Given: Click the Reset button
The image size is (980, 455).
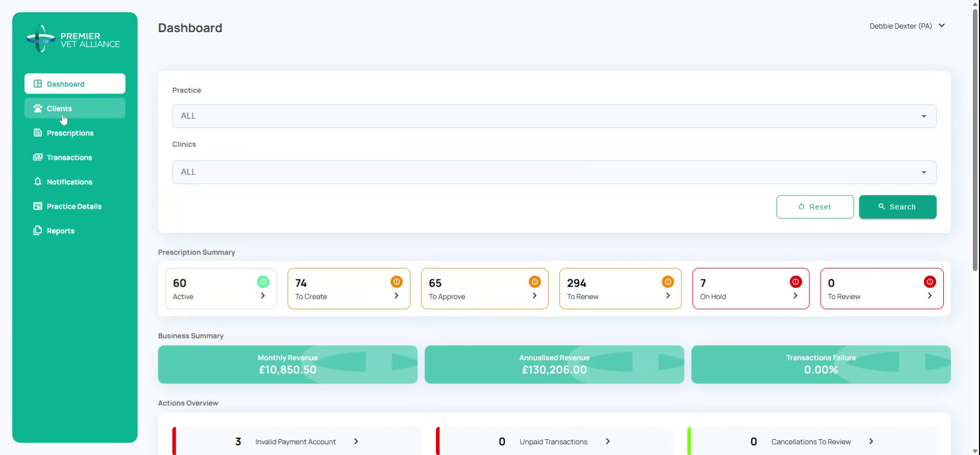Looking at the screenshot, I should pos(815,207).
